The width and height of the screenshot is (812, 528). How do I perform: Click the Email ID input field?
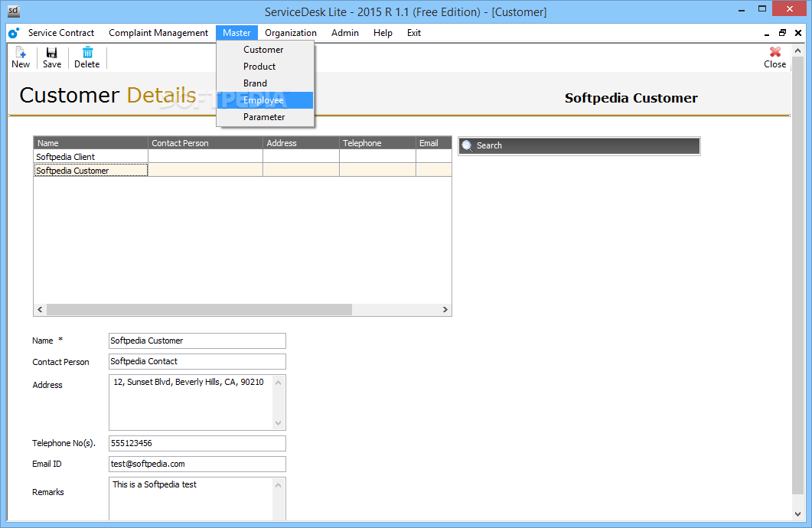(197, 464)
